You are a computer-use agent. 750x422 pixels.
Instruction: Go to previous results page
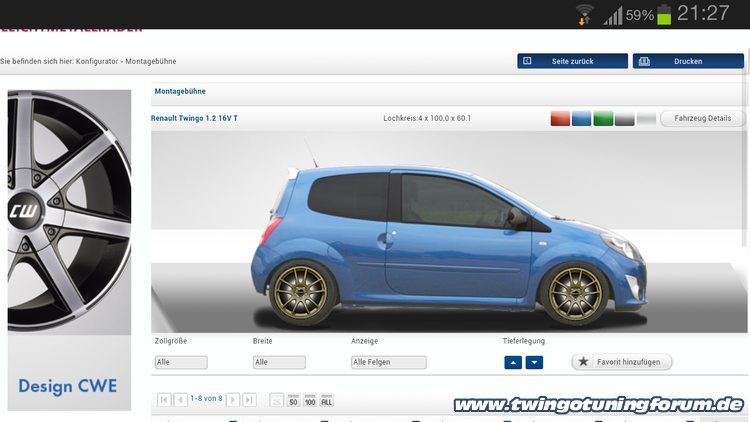click(180, 400)
